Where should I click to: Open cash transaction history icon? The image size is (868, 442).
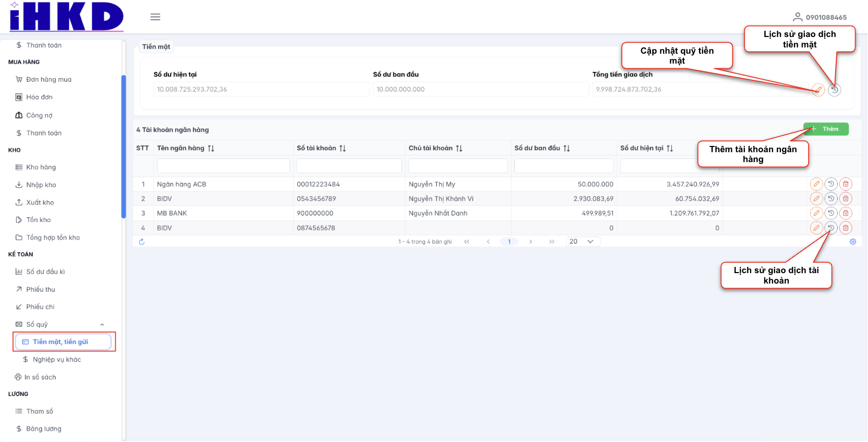point(835,90)
